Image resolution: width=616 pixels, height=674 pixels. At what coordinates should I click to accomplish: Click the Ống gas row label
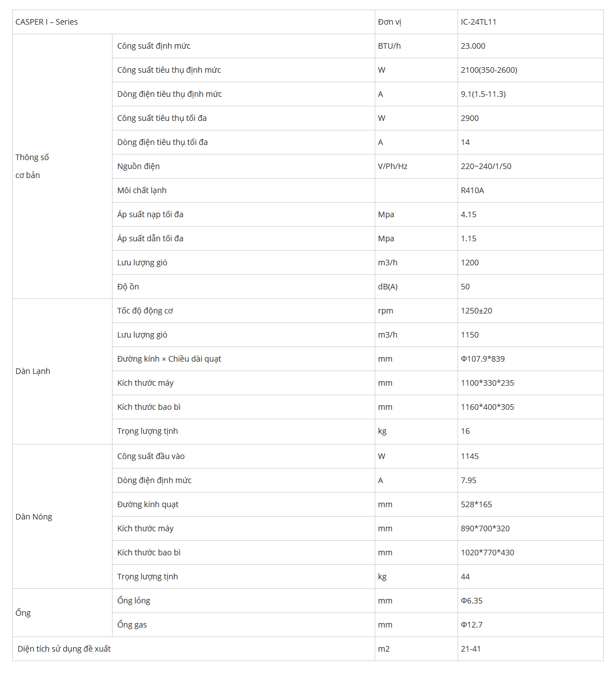(132, 625)
